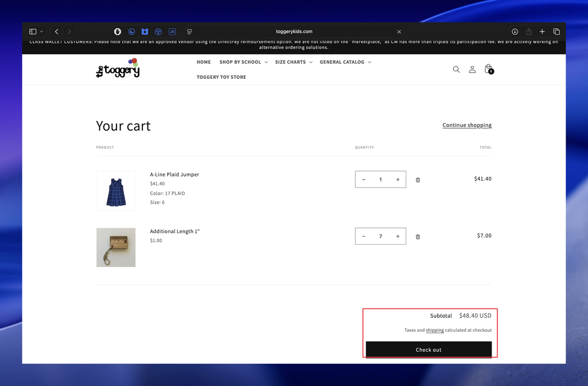Go forward to the next page

tap(69, 32)
